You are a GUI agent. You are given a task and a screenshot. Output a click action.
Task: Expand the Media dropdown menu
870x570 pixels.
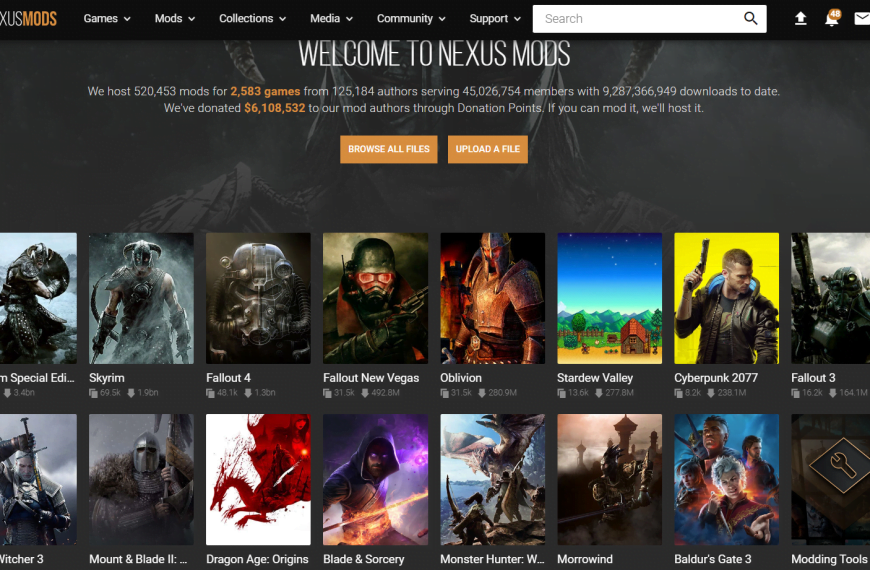[x=331, y=18]
